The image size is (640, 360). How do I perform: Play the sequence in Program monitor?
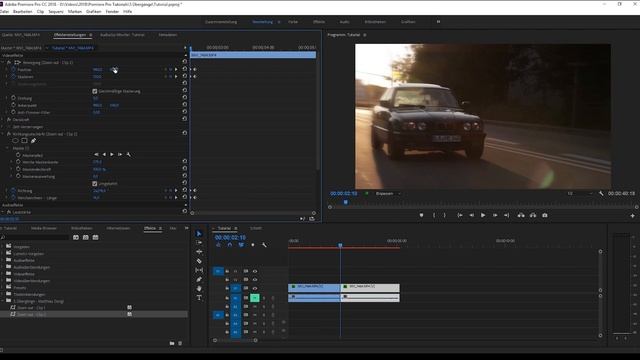pos(483,215)
